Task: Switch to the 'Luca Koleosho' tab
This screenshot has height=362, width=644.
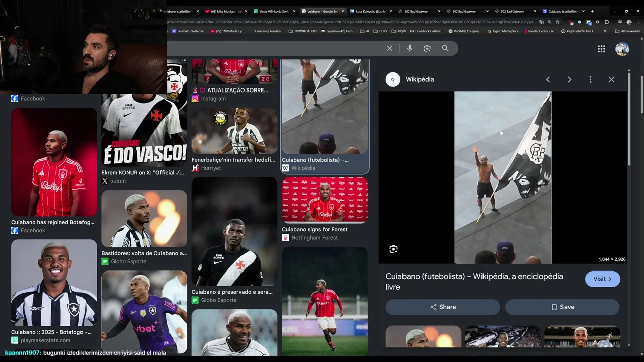Action: point(370,11)
